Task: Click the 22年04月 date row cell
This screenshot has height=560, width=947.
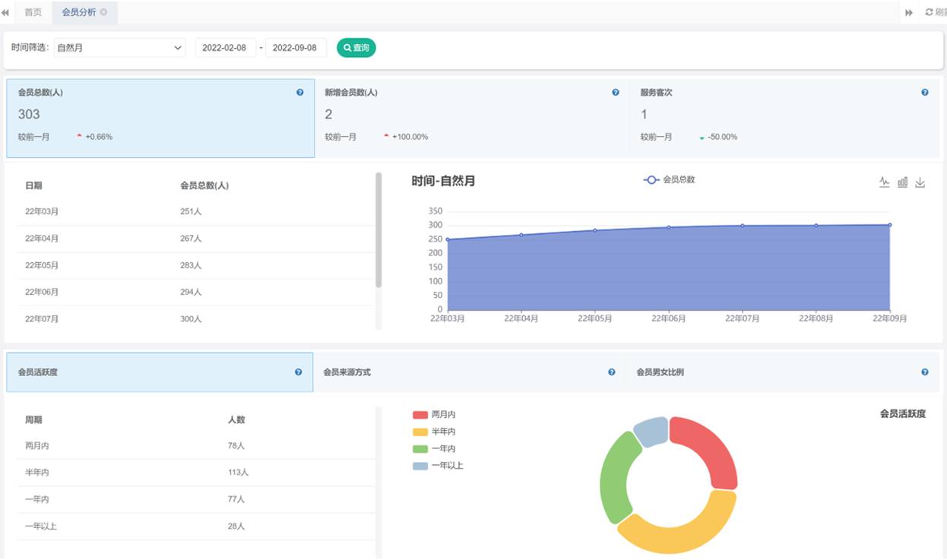Action: (42, 239)
